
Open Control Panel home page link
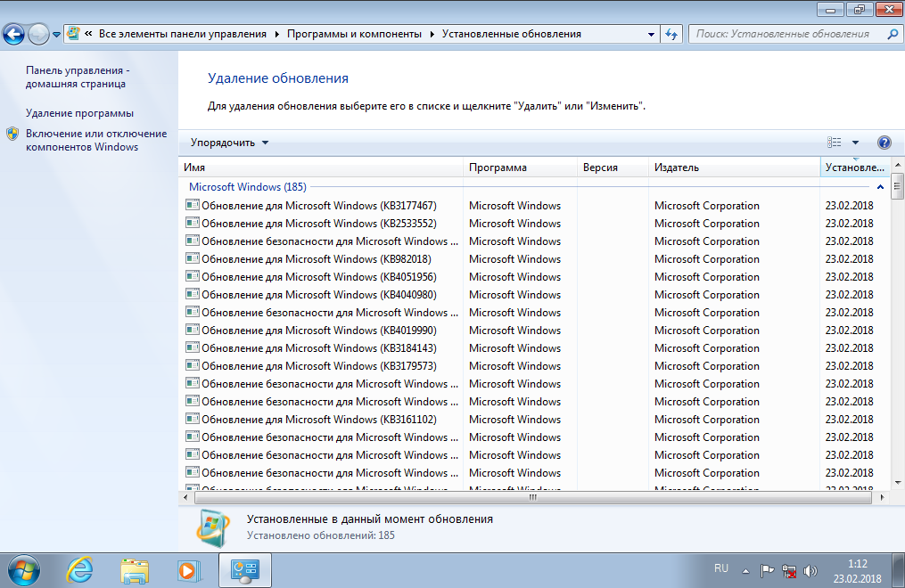pos(78,77)
